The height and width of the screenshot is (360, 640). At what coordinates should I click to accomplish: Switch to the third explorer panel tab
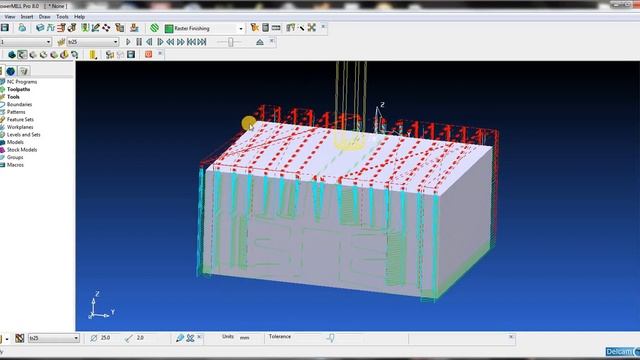tap(24, 71)
